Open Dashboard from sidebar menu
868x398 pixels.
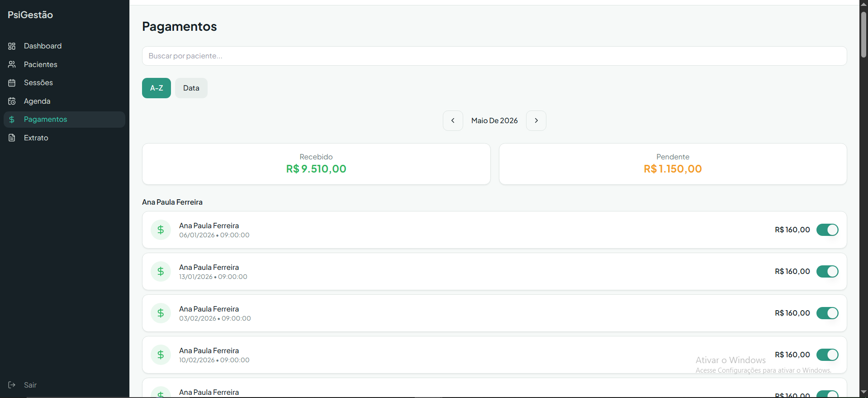point(64,46)
